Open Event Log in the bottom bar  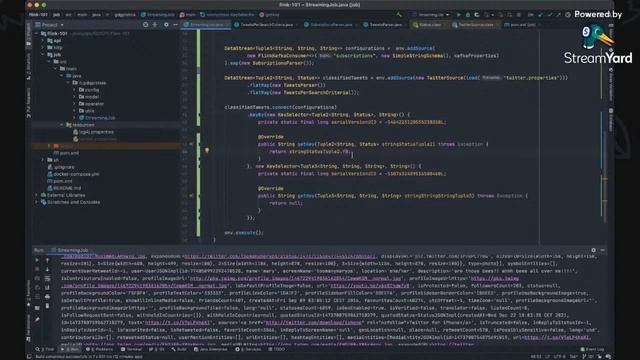tap(592, 349)
